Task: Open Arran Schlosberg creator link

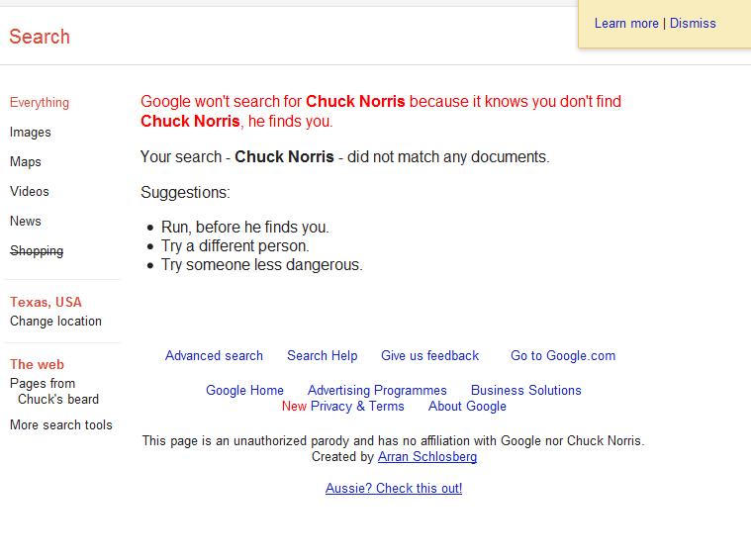Action: point(427,456)
